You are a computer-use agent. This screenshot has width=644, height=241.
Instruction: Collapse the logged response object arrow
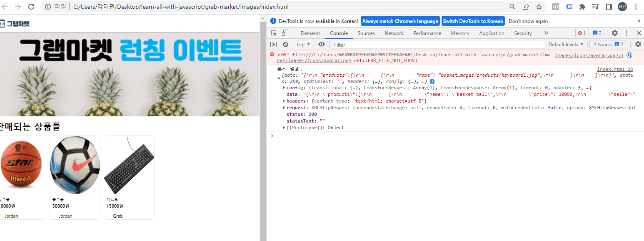[279, 78]
